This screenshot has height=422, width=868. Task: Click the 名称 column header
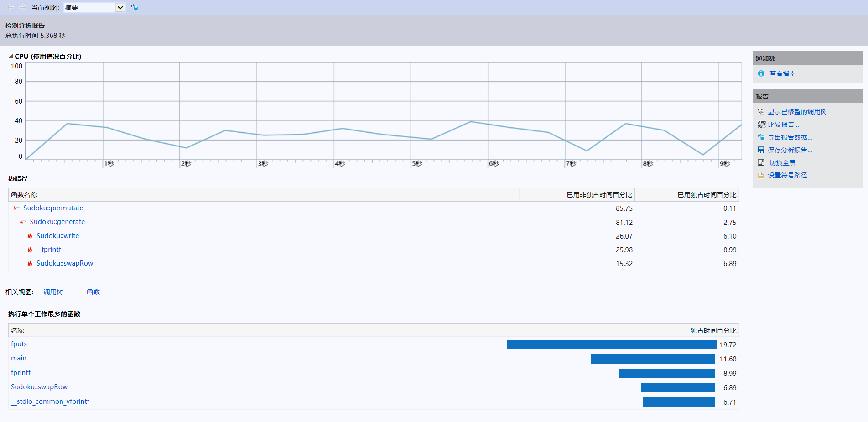256,331
